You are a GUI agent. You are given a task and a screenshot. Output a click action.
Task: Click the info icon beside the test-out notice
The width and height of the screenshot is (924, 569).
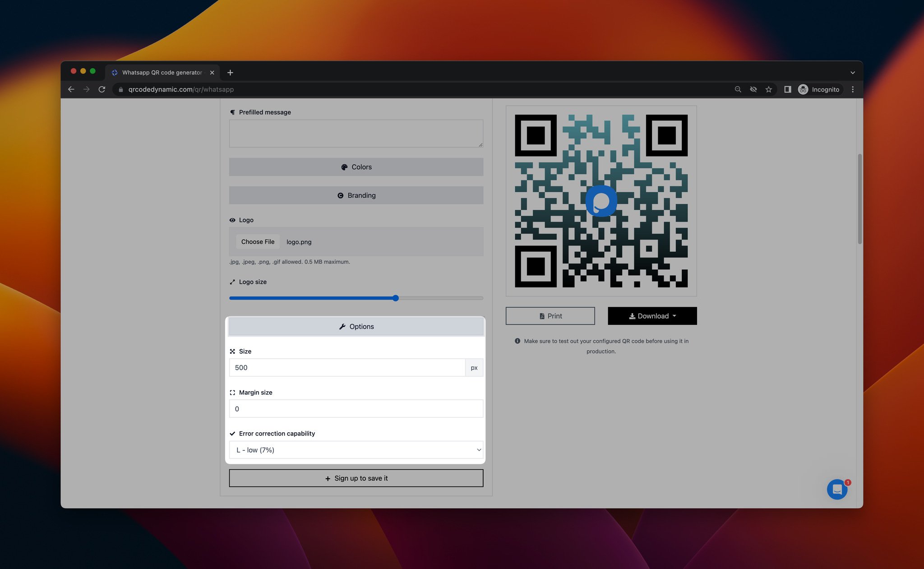point(517,341)
